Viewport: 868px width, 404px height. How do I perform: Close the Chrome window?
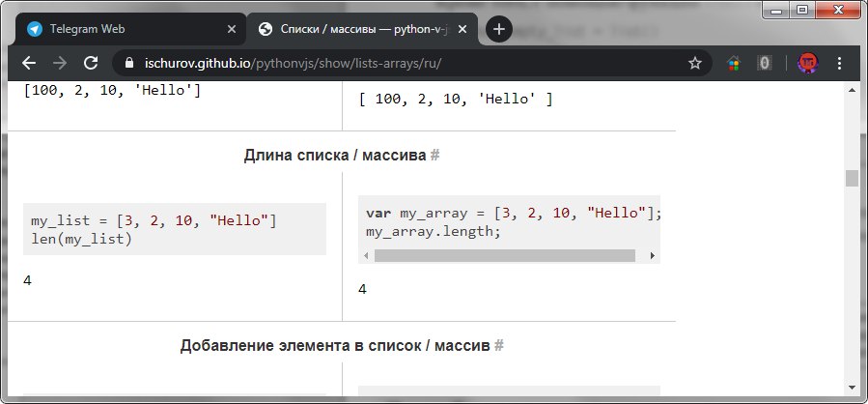coord(838,10)
